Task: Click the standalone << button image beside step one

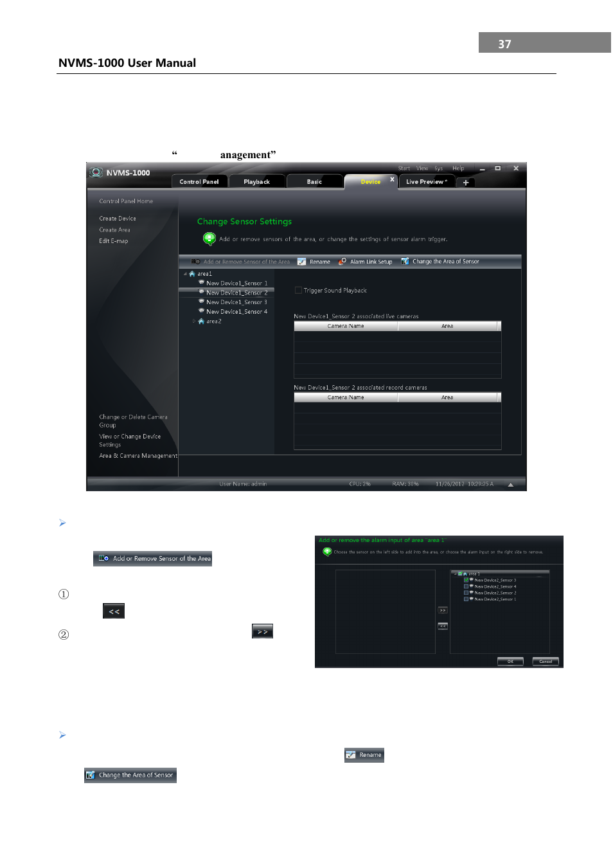Action: [x=114, y=611]
